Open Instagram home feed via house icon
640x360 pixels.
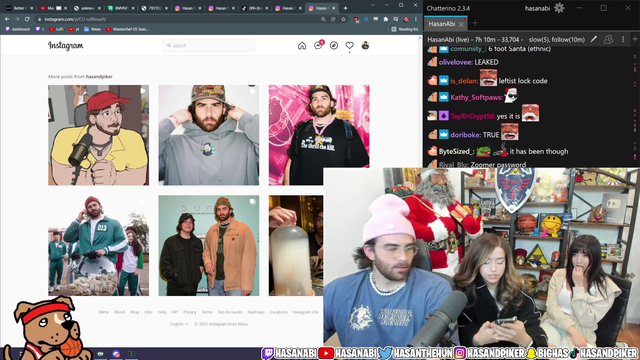pyautogui.click(x=302, y=46)
